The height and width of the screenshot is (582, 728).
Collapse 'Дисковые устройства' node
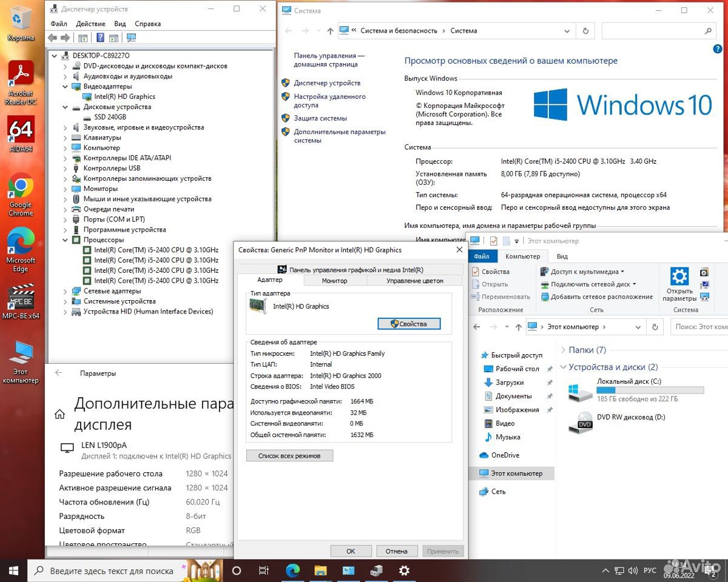66,107
